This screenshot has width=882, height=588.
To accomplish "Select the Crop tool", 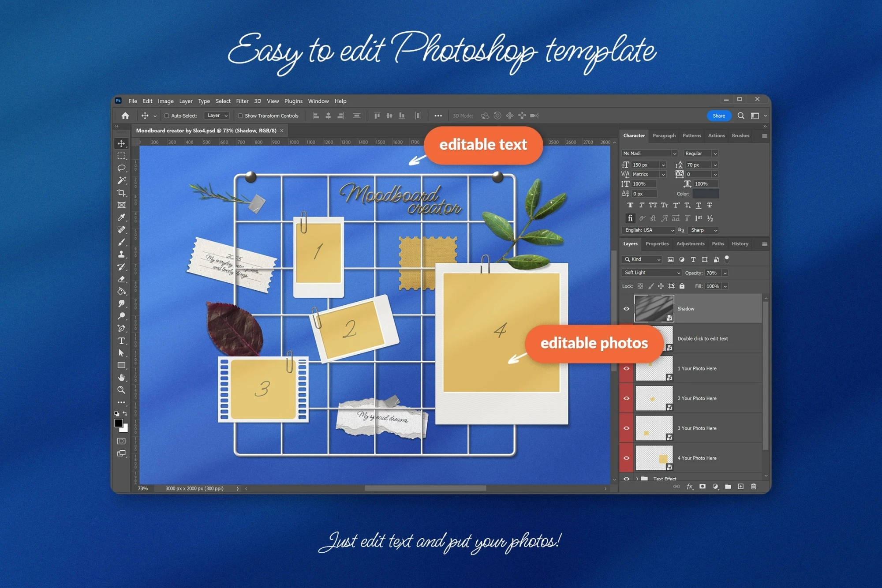I will (121, 193).
